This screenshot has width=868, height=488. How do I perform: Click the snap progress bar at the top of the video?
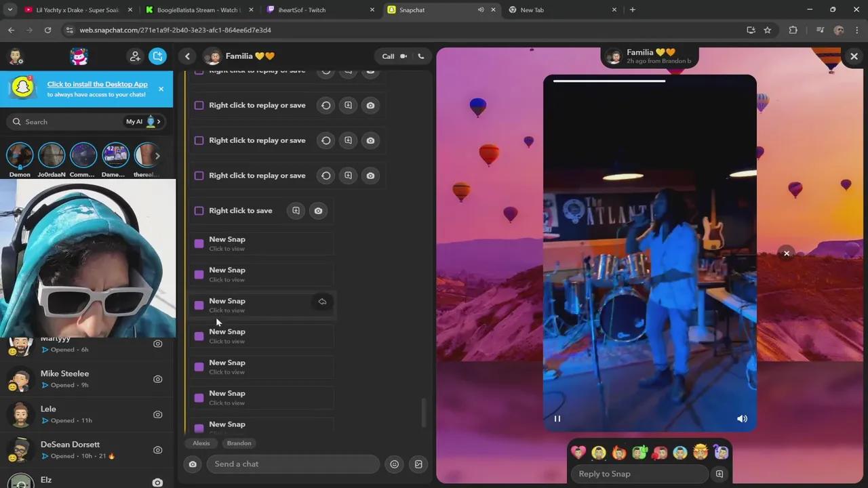pyautogui.click(x=650, y=81)
